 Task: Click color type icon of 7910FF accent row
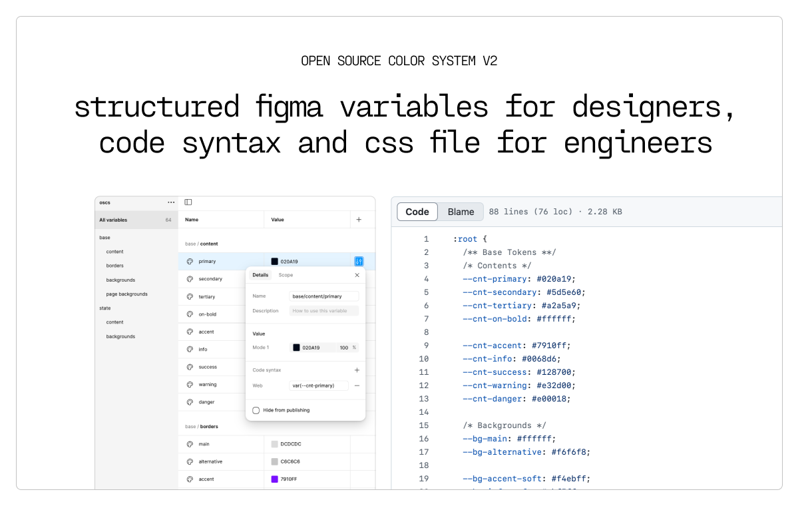pos(190,479)
